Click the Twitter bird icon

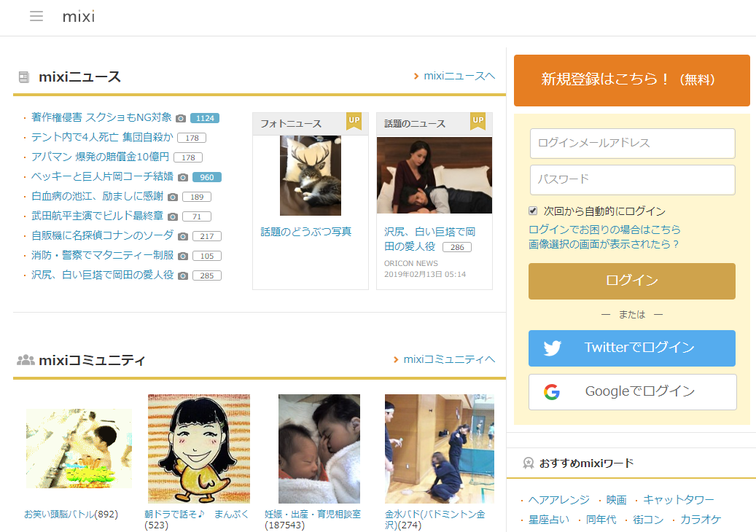(x=552, y=348)
